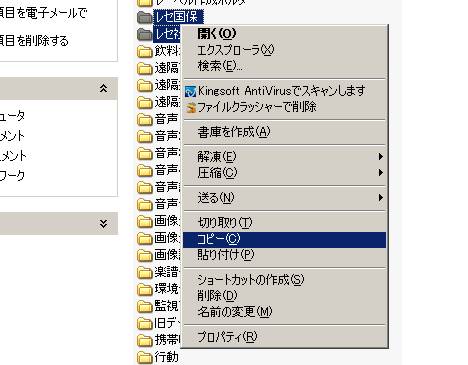Click the File Crusher delete icon
Image resolution: width=468 pixels, height=365 pixels.
tap(191, 108)
